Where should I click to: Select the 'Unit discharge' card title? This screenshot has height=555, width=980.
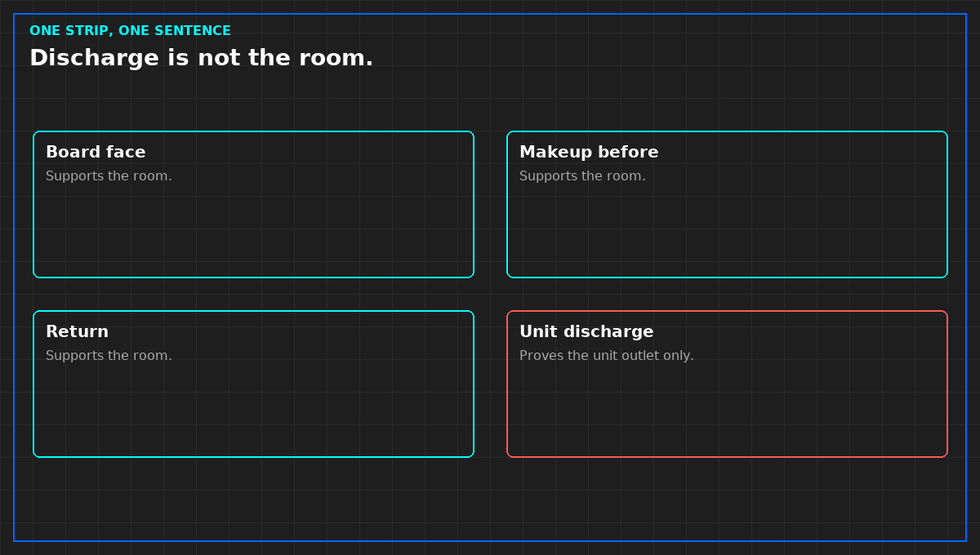pos(586,332)
